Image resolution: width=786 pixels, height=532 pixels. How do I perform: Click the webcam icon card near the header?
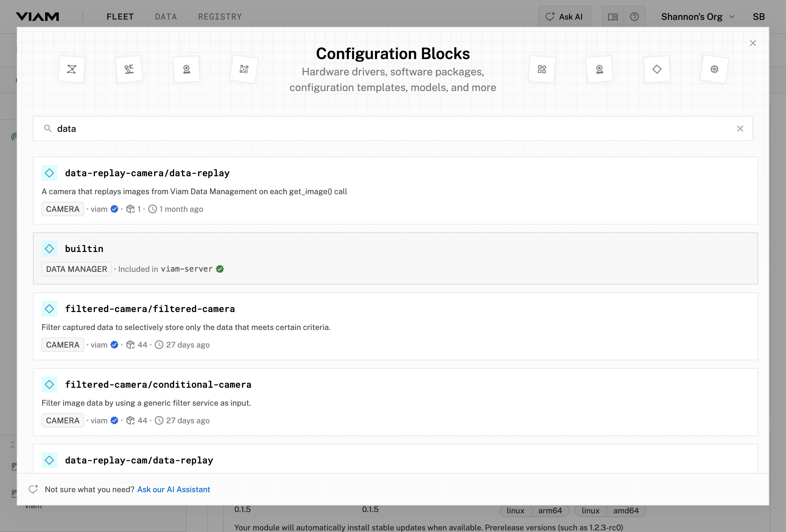coord(186,69)
